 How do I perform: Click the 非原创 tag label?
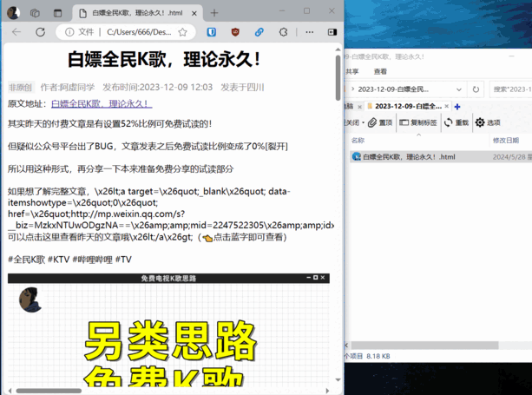(x=20, y=88)
